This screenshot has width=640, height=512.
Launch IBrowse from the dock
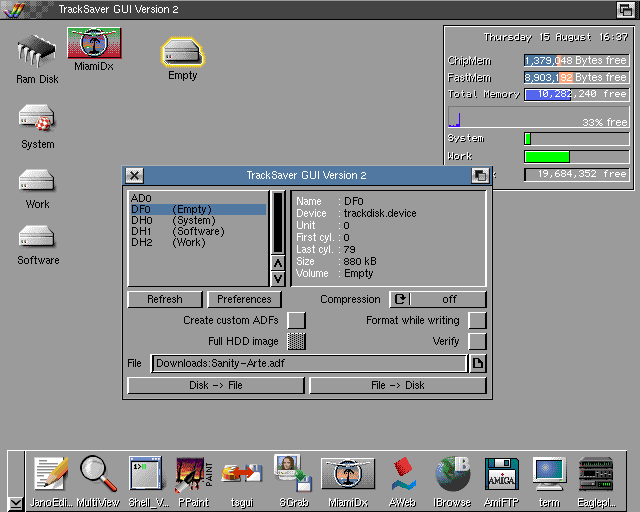452,474
